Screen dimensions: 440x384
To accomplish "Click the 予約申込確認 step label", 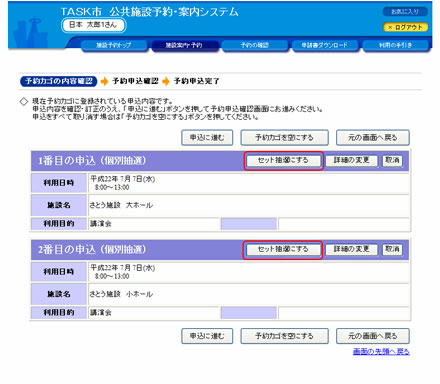I will tap(135, 81).
